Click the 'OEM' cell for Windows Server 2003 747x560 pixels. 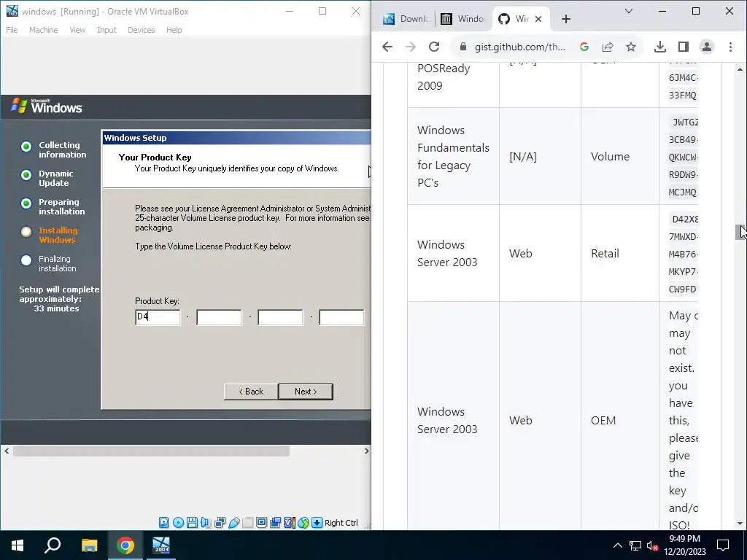point(620,421)
